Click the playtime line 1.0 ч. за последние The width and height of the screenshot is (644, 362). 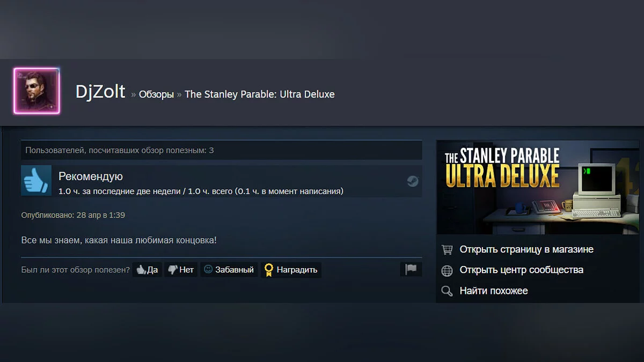click(201, 191)
